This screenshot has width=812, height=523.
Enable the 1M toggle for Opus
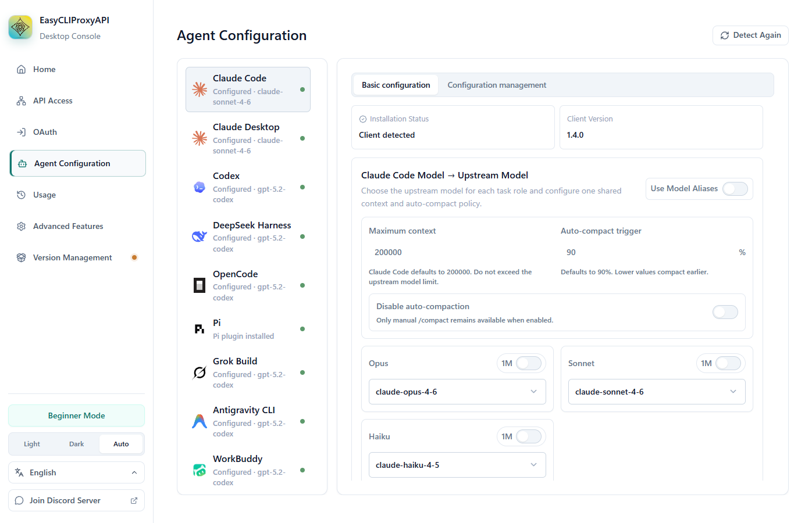coord(529,363)
